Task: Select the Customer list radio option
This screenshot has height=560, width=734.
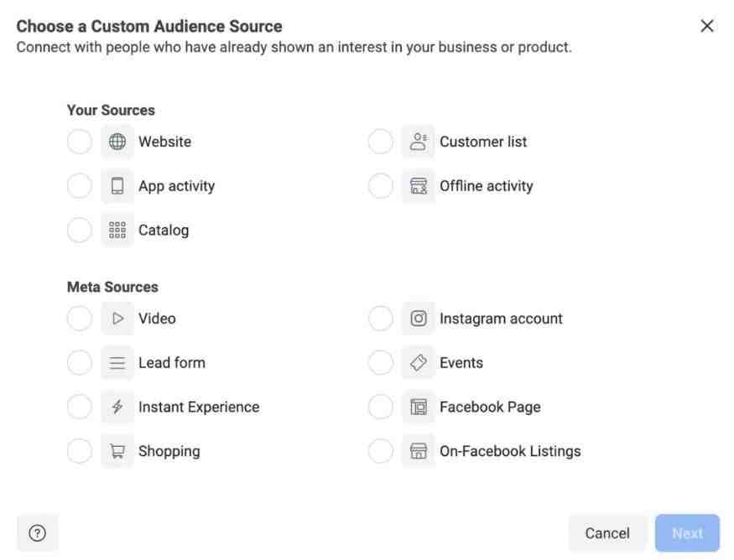Action: [381, 142]
